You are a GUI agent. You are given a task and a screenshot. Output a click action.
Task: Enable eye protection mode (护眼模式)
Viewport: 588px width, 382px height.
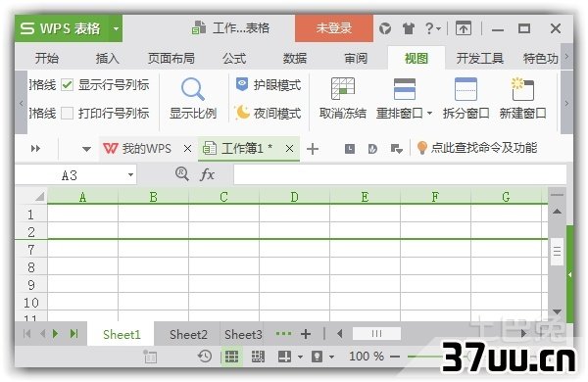coord(269,85)
